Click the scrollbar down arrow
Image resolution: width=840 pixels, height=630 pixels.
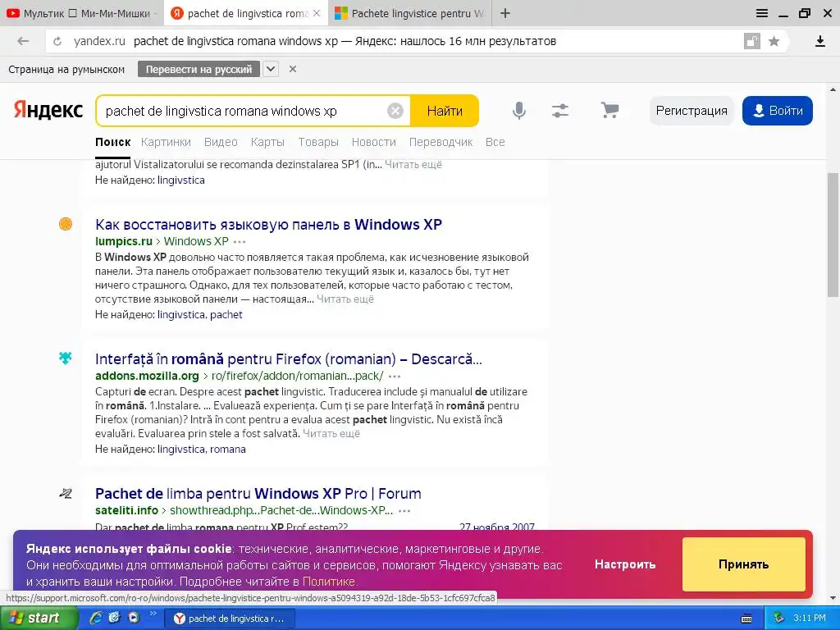[833, 598]
